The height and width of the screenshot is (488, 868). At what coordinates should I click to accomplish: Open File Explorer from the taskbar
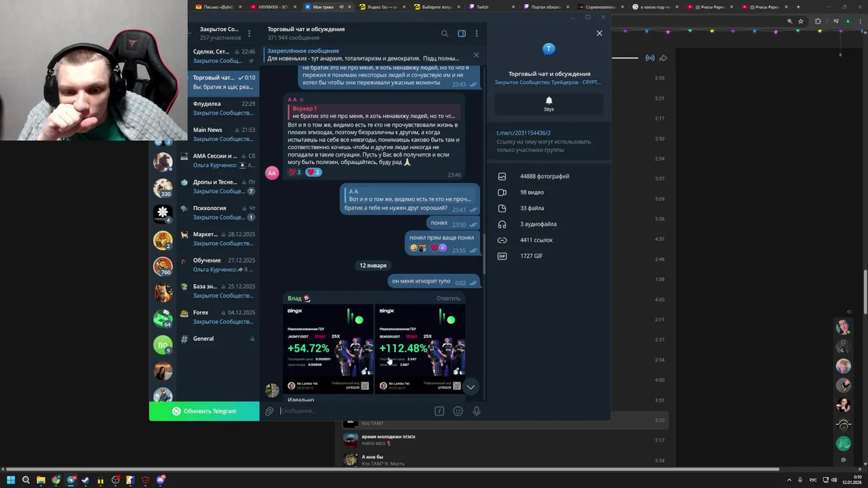point(41,480)
